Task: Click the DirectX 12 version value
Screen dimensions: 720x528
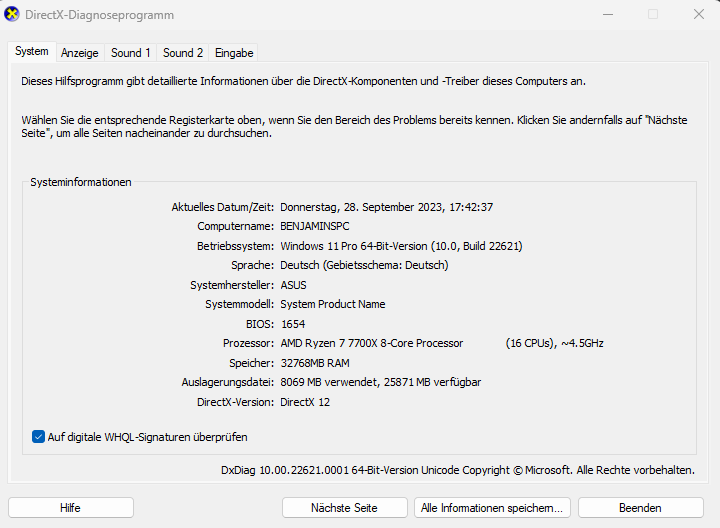Action: click(305, 402)
